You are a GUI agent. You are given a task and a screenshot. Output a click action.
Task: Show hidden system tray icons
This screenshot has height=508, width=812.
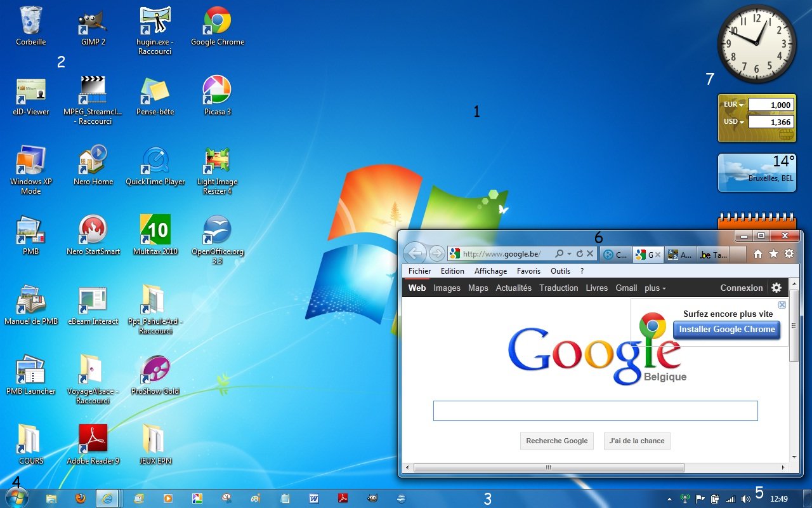pyautogui.click(x=669, y=499)
